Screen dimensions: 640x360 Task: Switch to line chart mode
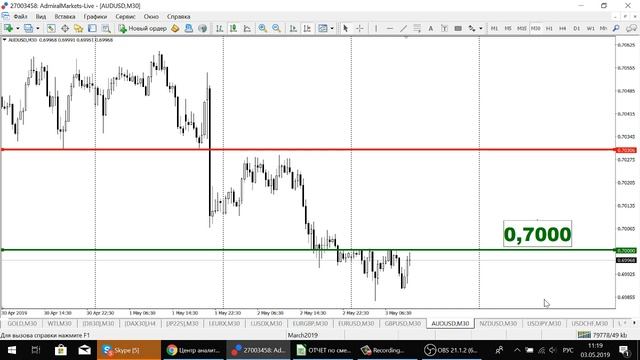point(247,28)
